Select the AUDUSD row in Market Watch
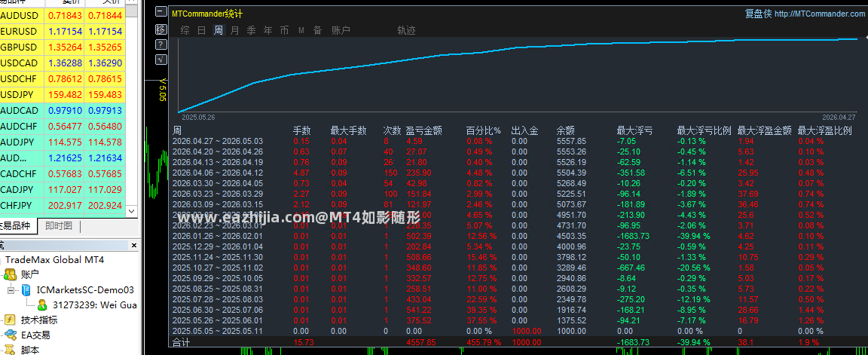 click(x=63, y=15)
